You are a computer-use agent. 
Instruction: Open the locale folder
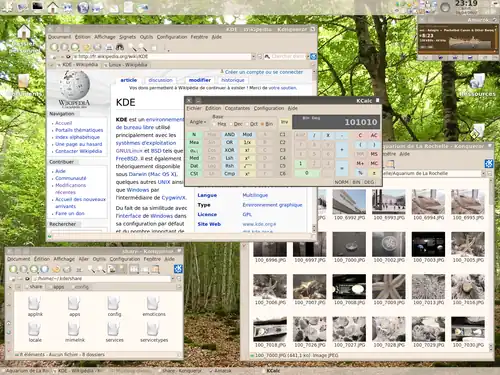[35, 332]
